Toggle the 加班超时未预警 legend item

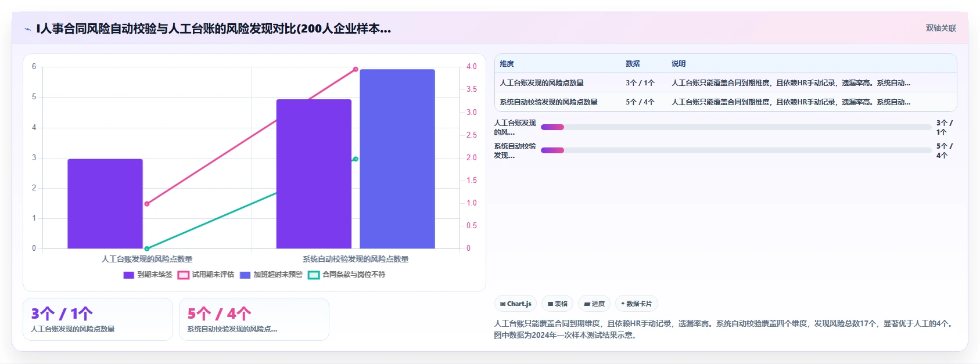[271, 275]
